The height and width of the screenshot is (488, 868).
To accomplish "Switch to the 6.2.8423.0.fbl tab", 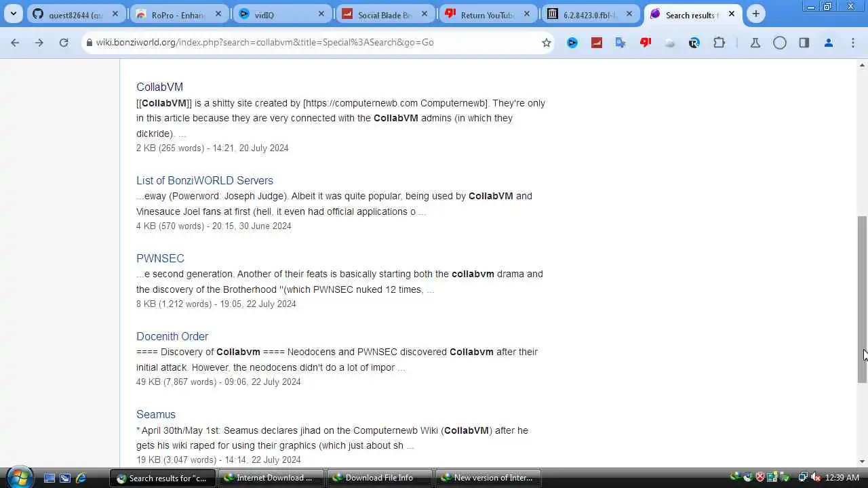I will [x=591, y=14].
